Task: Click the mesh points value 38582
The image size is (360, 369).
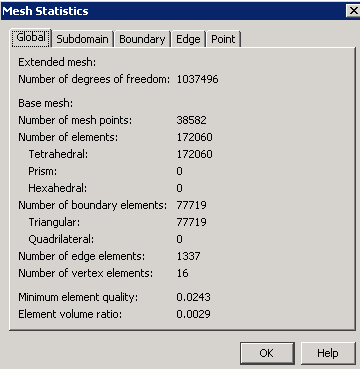Action: (x=191, y=120)
